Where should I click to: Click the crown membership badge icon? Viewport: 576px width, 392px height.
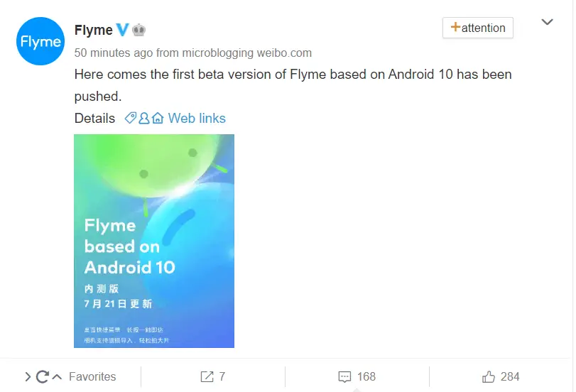point(138,30)
